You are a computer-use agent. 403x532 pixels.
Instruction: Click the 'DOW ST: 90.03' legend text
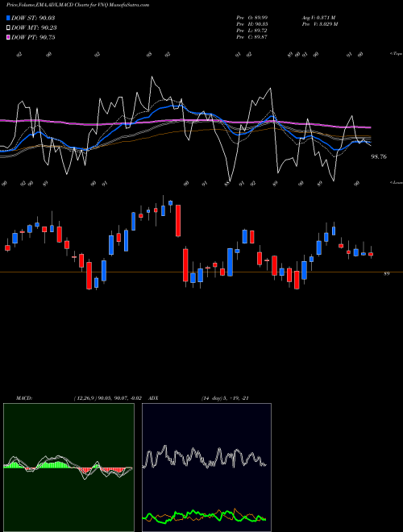tap(33, 18)
